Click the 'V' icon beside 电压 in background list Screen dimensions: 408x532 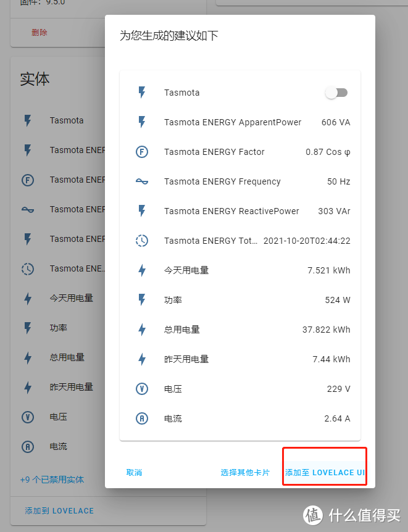28,417
